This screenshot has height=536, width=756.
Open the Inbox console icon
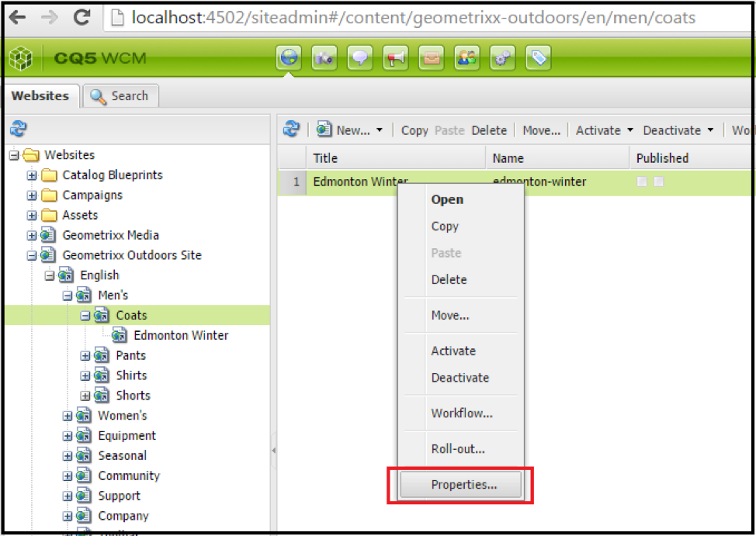tap(431, 57)
